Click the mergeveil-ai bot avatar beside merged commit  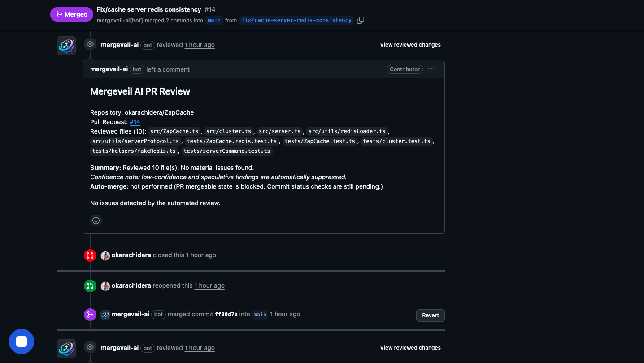pos(105,314)
